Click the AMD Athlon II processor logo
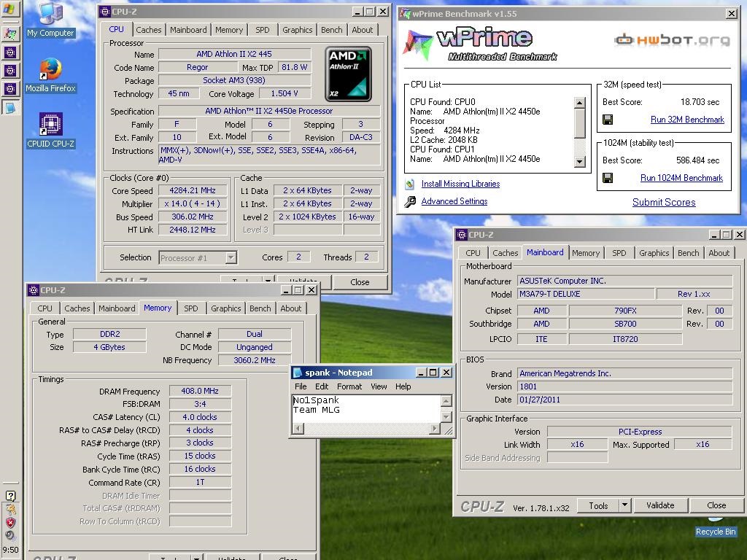This screenshot has height=560, width=747. click(x=348, y=74)
